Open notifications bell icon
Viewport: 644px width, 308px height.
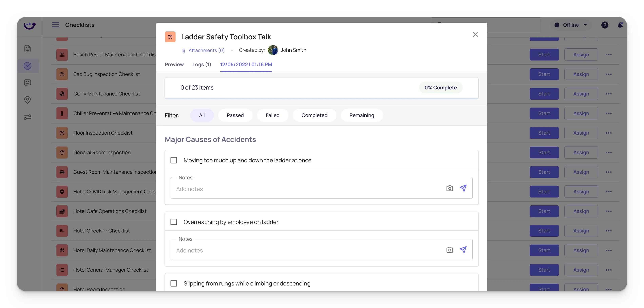pos(620,25)
